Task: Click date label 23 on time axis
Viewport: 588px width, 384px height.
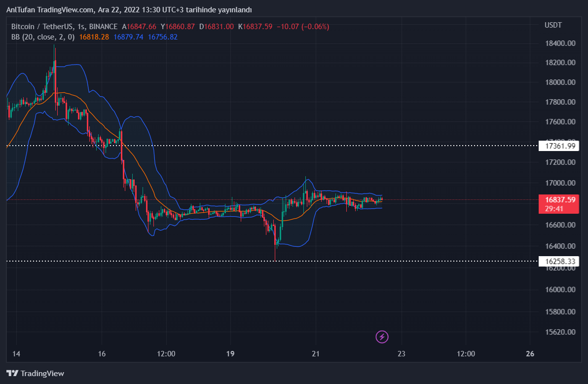Action: pyautogui.click(x=402, y=354)
